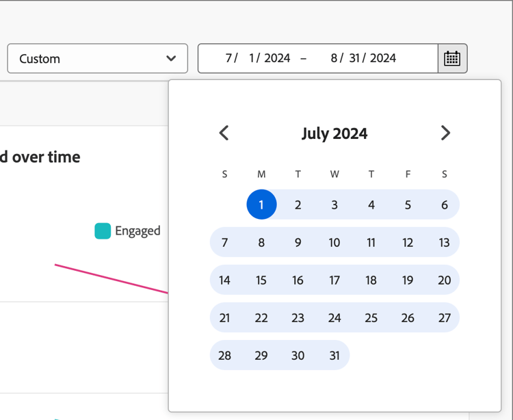Advance to next month arrow
513x420 pixels.
point(445,133)
